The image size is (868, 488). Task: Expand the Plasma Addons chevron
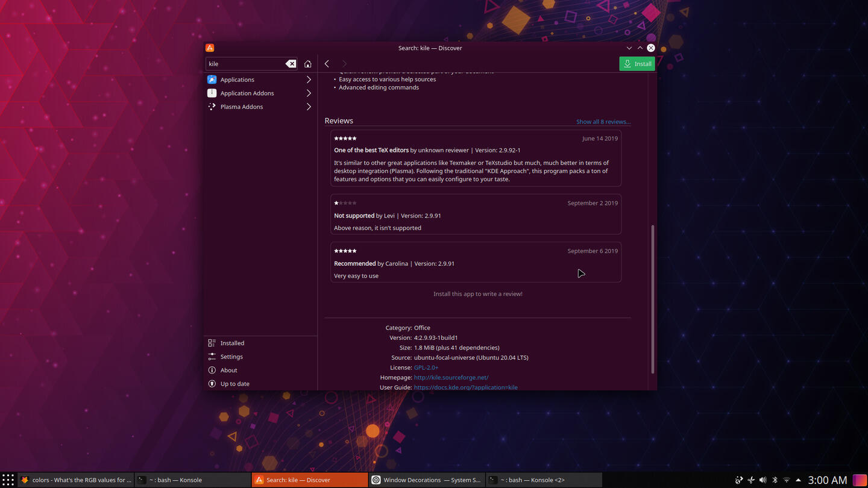309,107
